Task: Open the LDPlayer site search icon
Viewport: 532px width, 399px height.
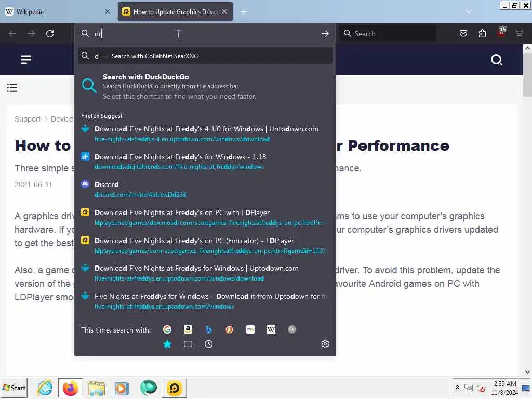Action: click(x=496, y=60)
